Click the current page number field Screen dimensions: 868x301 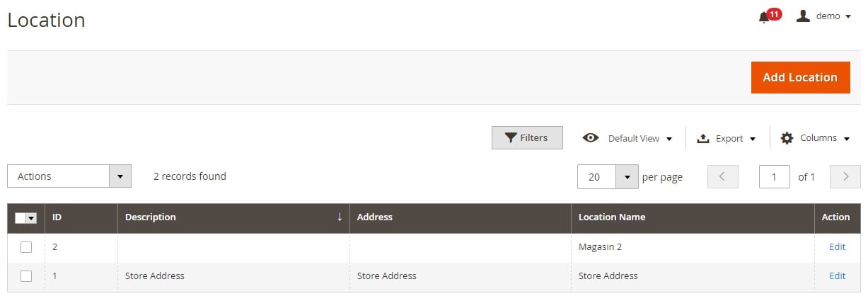(775, 176)
